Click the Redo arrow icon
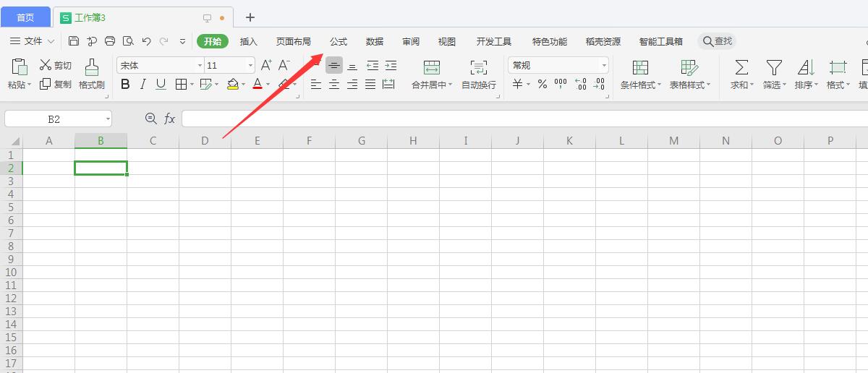868x373 pixels. coord(164,41)
